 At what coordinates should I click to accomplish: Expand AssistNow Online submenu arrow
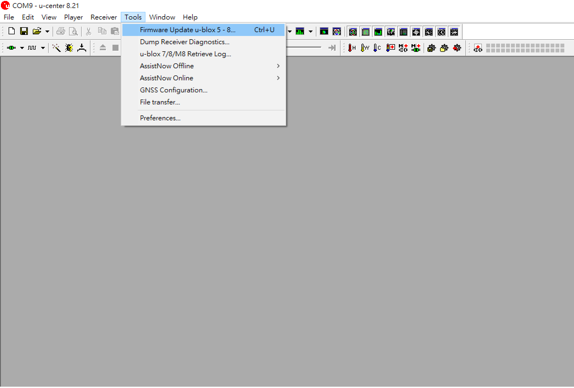click(x=278, y=78)
